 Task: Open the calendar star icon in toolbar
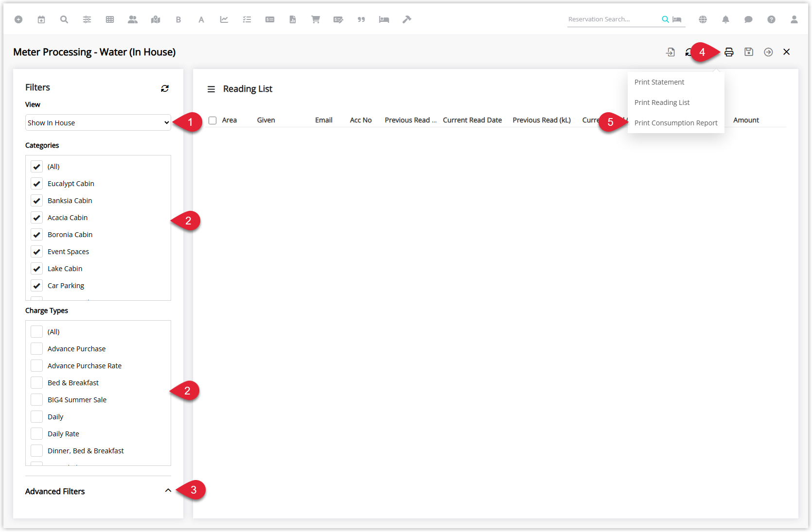click(41, 19)
